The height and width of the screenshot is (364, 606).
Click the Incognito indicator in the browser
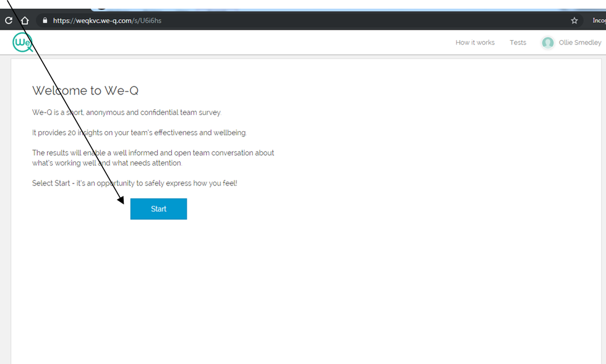(x=599, y=20)
